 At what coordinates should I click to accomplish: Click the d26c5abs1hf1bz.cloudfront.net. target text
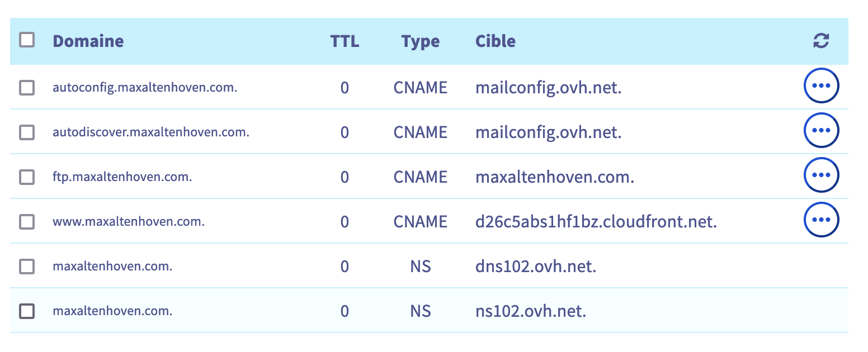(x=596, y=222)
